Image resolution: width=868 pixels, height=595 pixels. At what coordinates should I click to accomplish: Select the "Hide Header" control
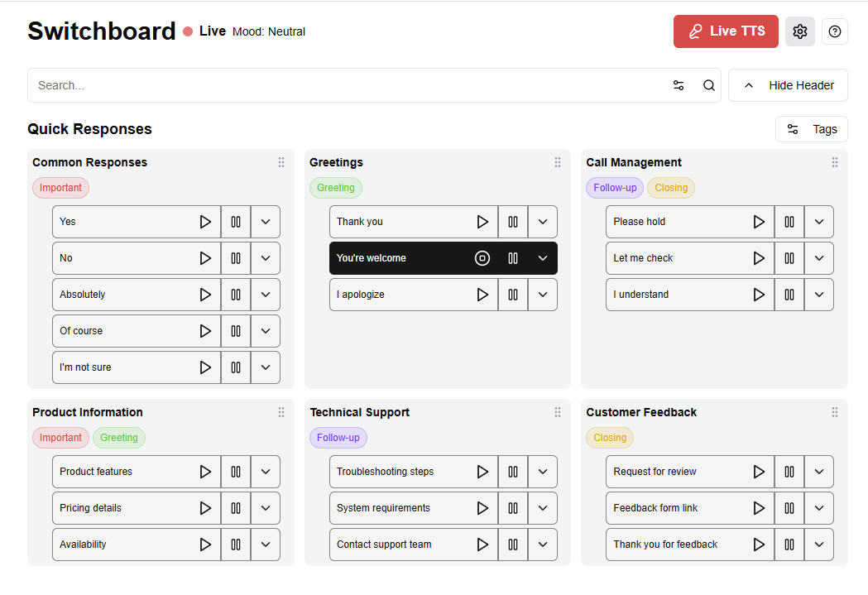(788, 84)
